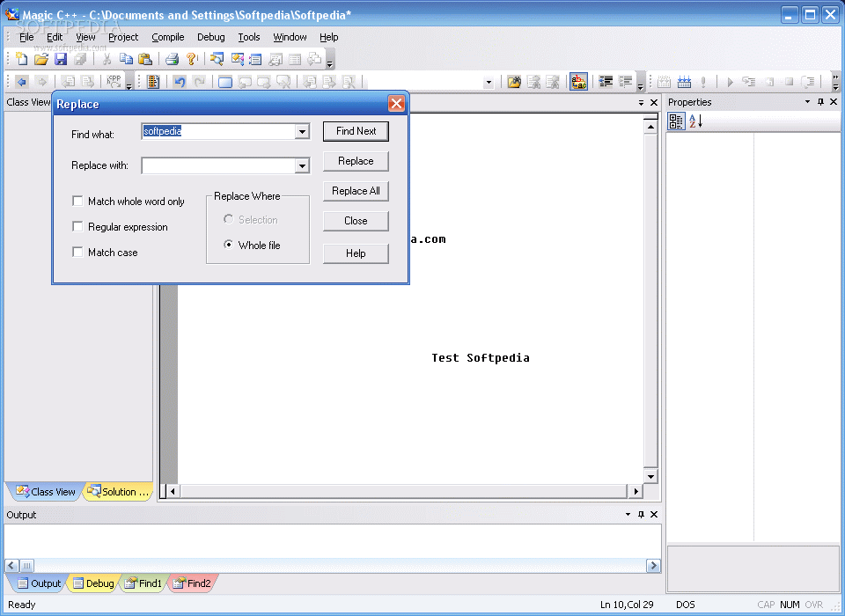The image size is (845, 616).
Task: Click the Replace All button
Action: click(x=356, y=191)
